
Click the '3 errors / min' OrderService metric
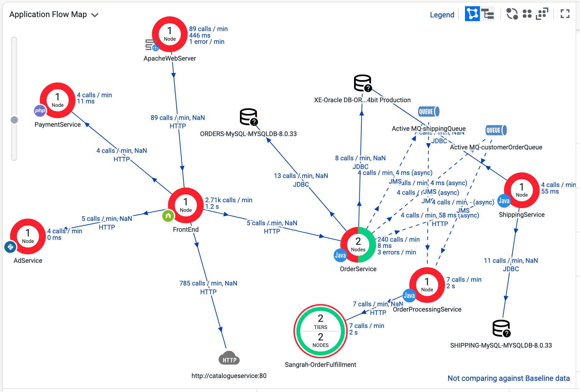tap(397, 253)
